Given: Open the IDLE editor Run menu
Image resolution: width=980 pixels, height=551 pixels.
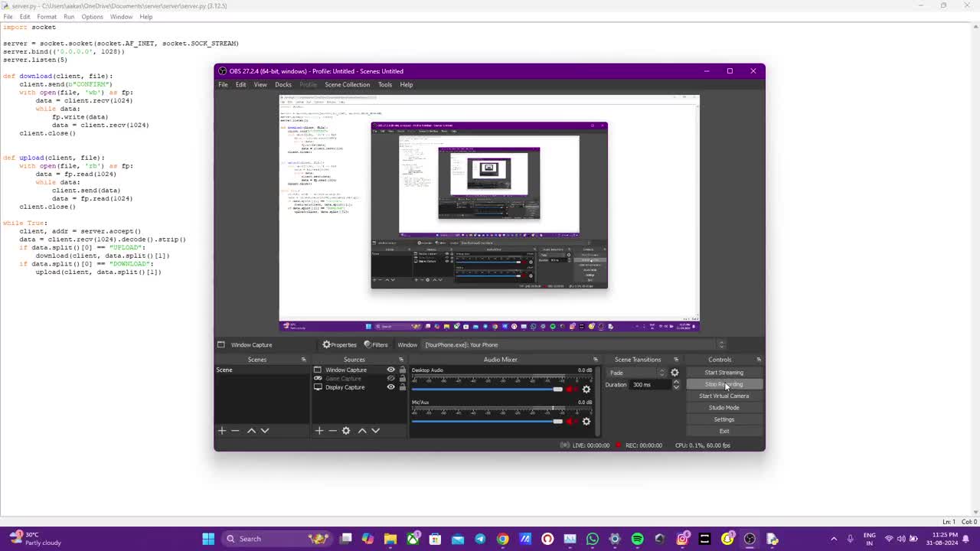Looking at the screenshot, I should coord(69,17).
